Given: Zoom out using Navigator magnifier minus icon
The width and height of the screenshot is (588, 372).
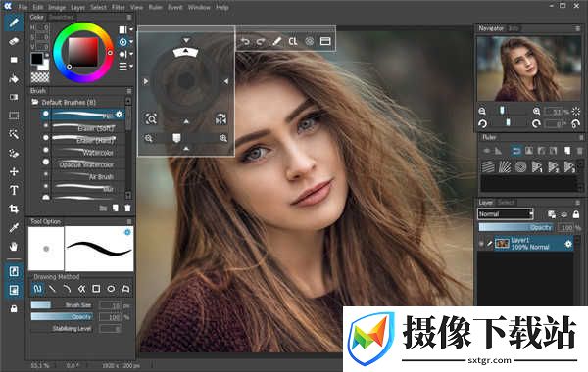Looking at the screenshot, I should tap(482, 112).
